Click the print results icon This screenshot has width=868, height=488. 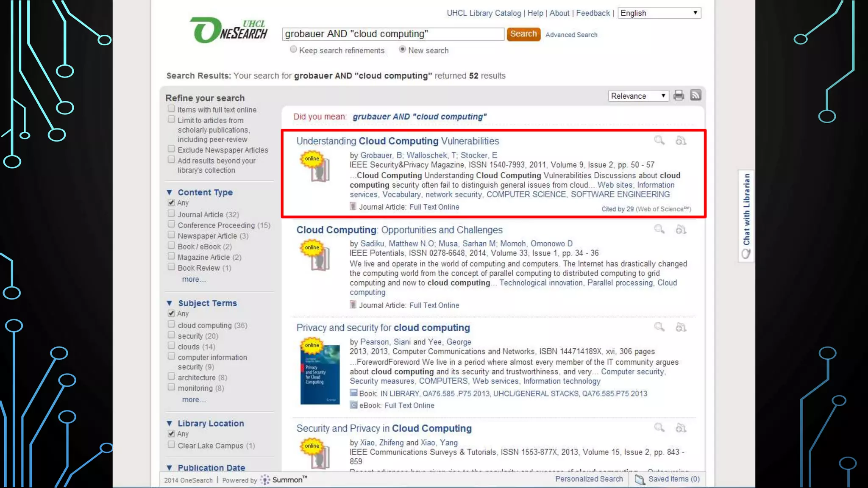pos(679,95)
